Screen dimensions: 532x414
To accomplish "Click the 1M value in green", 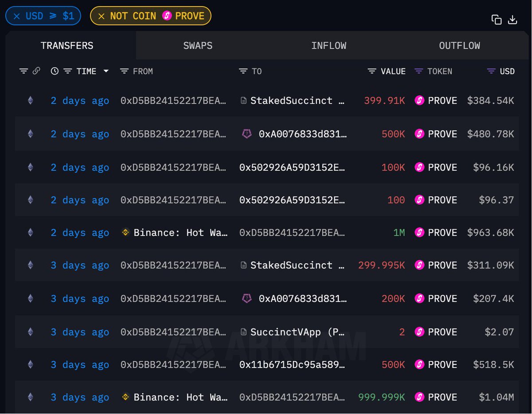I will (399, 233).
